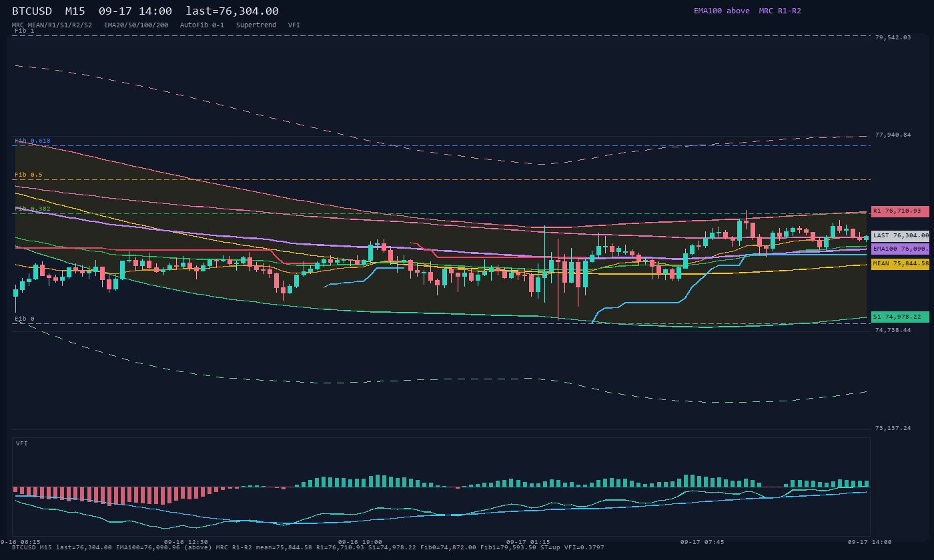Click the M15 timeframe label
934x560 pixels.
click(x=75, y=11)
